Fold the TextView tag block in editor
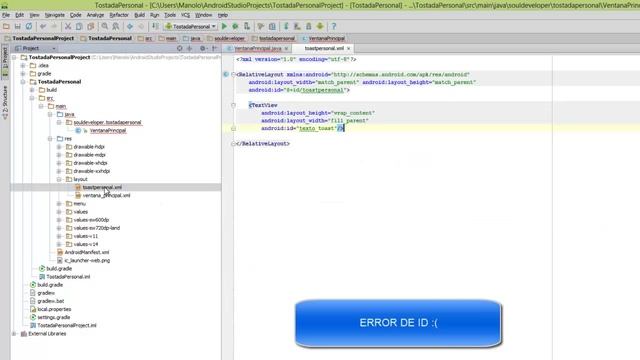This screenshot has width=640, height=360. (233, 105)
